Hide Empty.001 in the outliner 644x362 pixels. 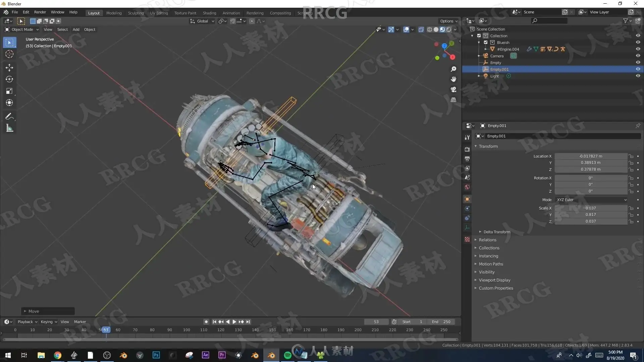tap(638, 69)
